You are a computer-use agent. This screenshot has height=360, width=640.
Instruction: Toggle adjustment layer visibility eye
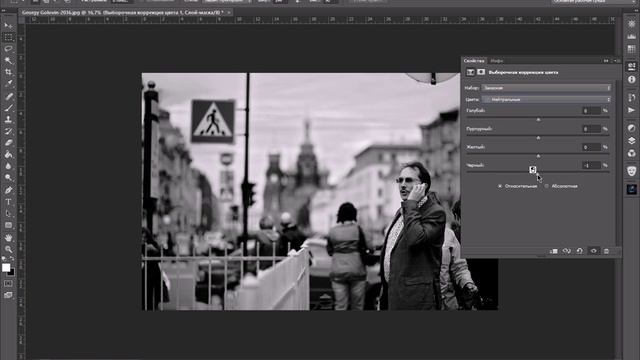click(x=593, y=251)
